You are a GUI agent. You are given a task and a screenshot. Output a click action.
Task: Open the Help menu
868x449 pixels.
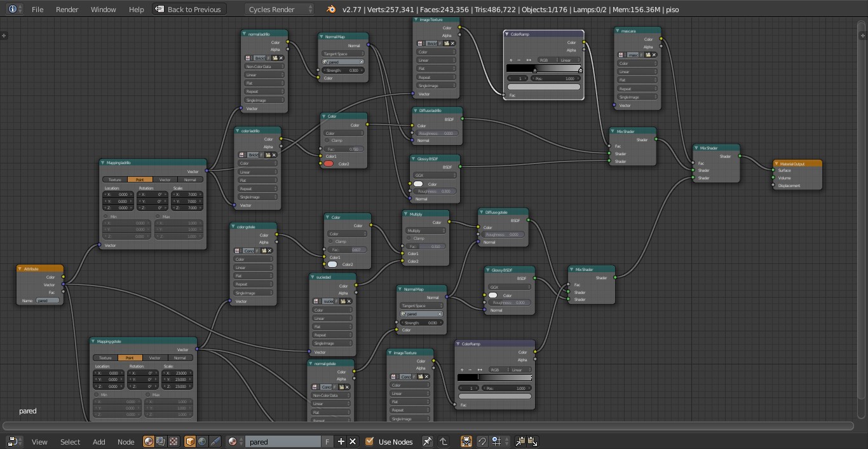pos(136,10)
